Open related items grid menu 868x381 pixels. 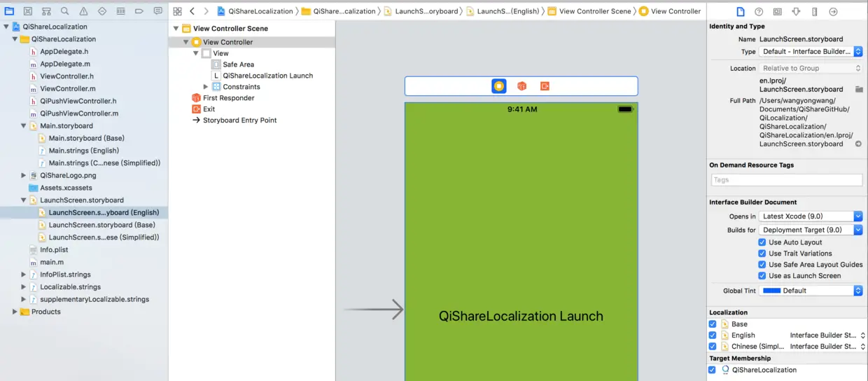tap(177, 11)
